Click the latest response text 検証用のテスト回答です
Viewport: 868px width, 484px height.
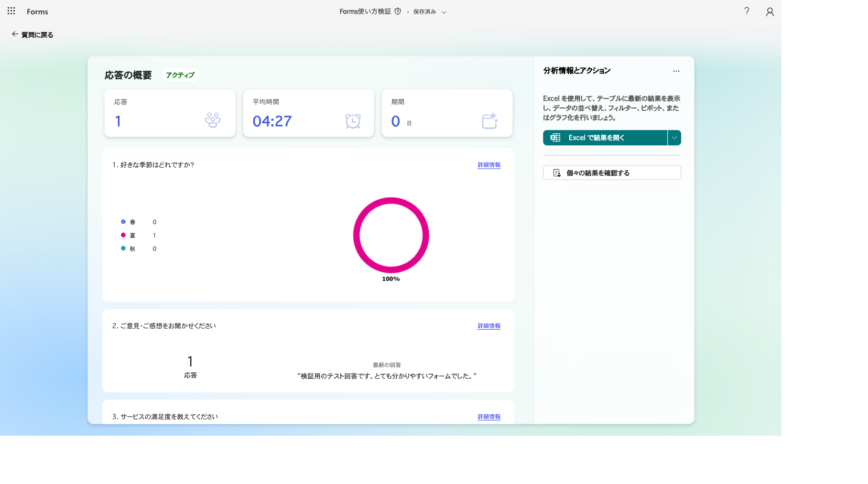[387, 376]
